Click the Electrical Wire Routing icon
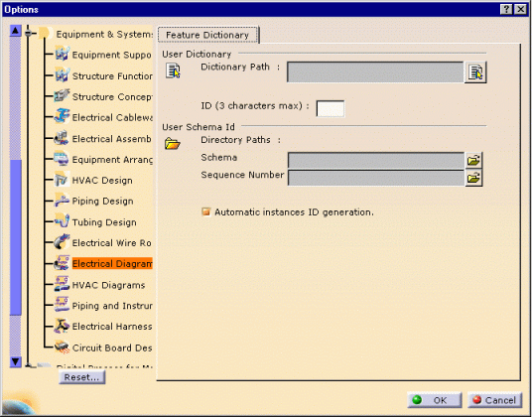Viewport: 532px width, 417px height. 63,242
